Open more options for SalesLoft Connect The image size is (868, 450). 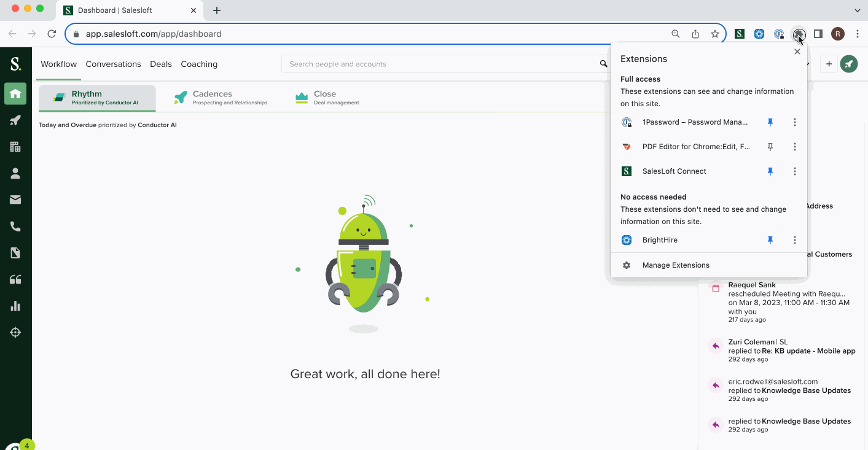794,171
